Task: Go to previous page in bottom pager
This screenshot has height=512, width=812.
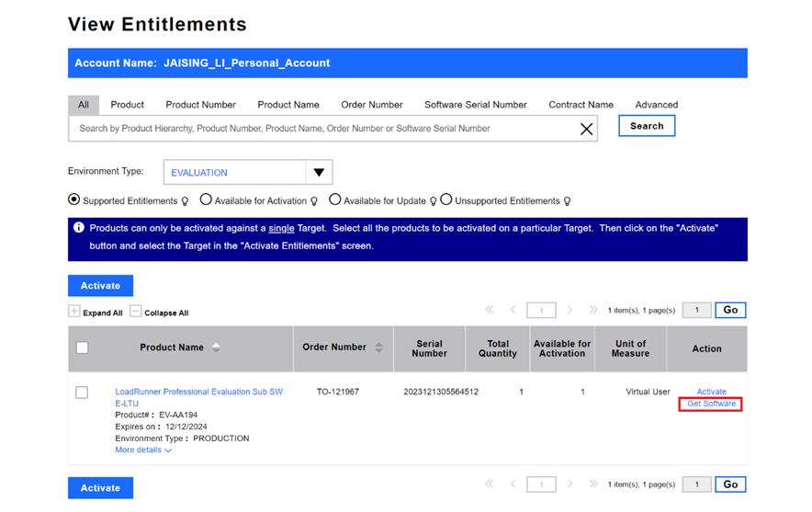Action: [513, 484]
